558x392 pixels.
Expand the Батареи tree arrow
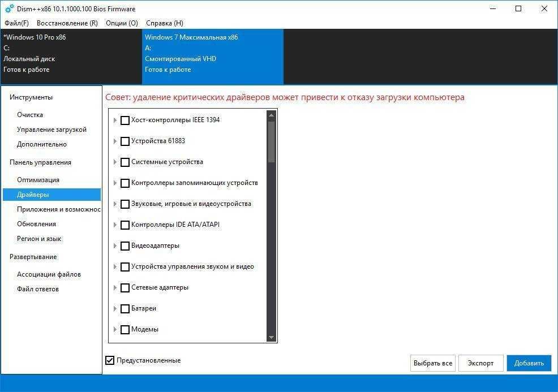tap(115, 309)
